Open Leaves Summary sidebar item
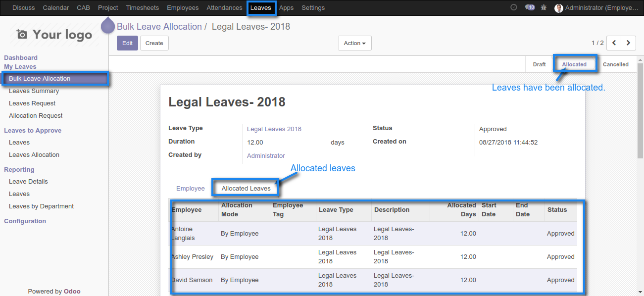The width and height of the screenshot is (644, 296). point(34,91)
